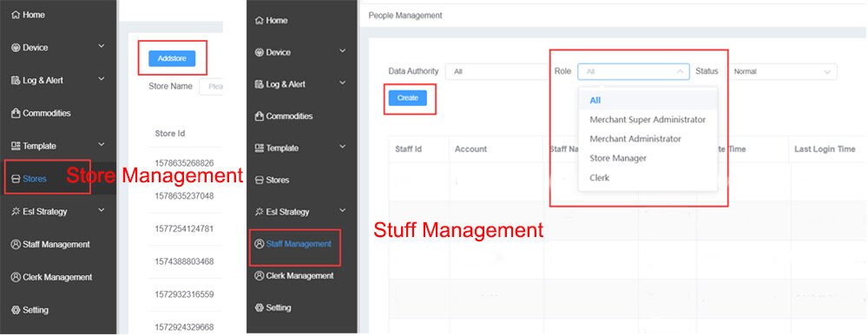Screen dimensions: 868x336
Task: Click the highlighted Stores icon in the left sidebar
Action: point(16,179)
